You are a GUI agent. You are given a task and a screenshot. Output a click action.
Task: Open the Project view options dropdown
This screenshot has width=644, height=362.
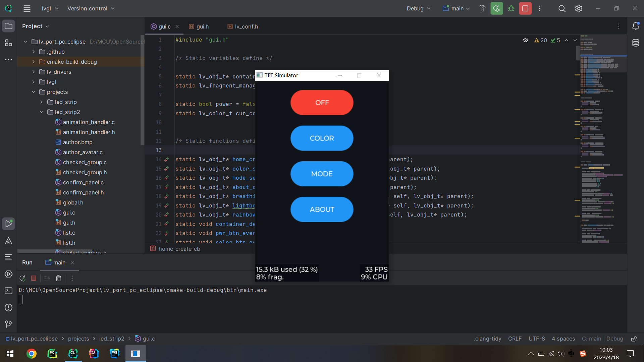coord(36,26)
